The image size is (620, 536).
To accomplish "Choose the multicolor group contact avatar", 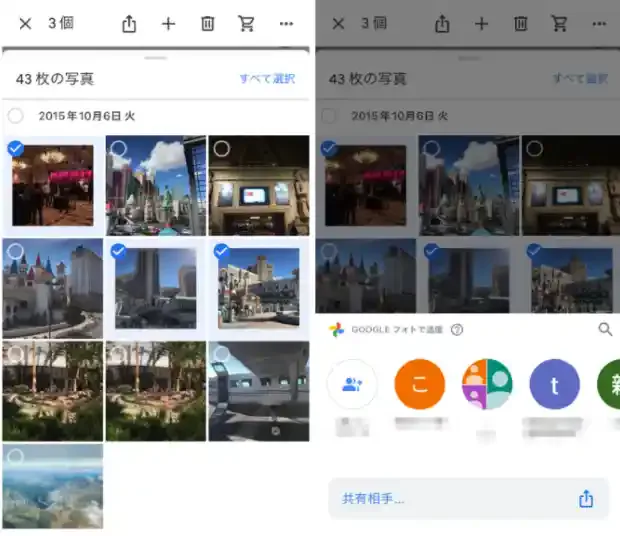I will [x=487, y=384].
